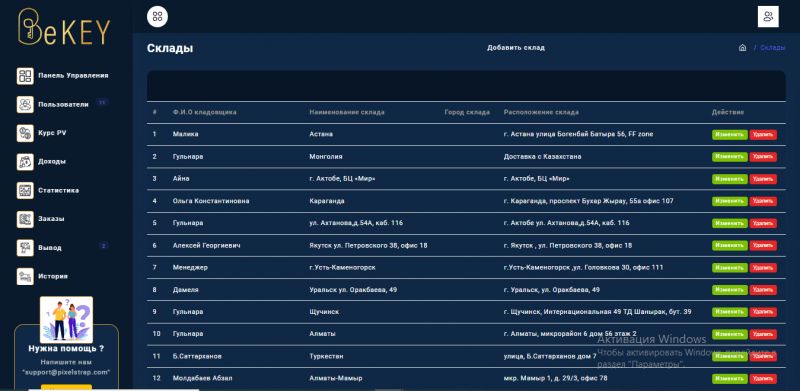
Task: Click Изменить for Дамеля row
Action: point(730,290)
